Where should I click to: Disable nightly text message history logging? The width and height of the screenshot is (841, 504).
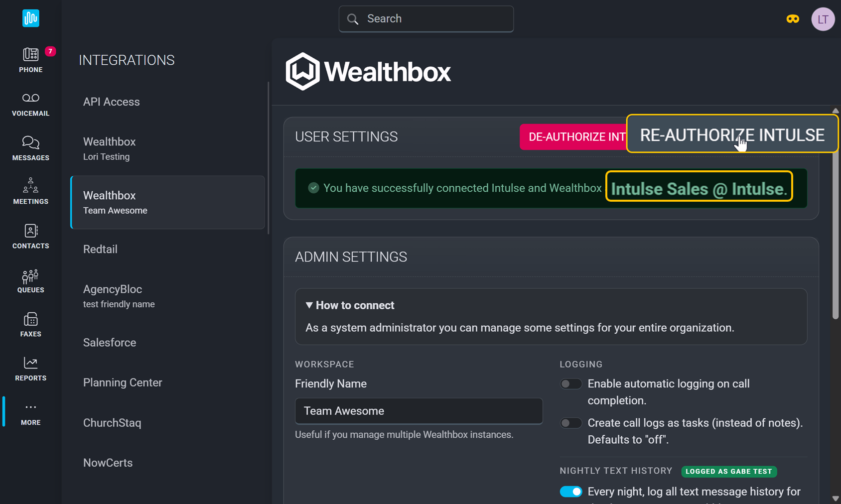click(571, 492)
